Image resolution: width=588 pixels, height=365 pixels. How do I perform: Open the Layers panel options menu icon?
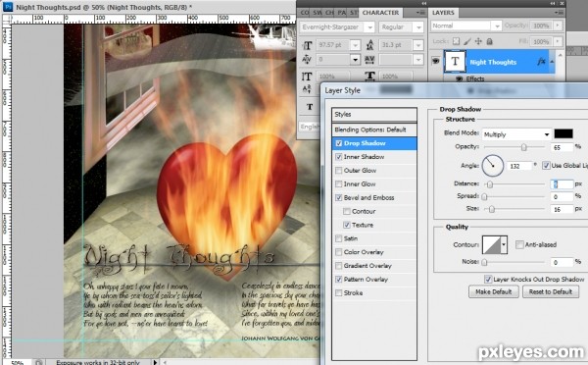[x=559, y=13]
